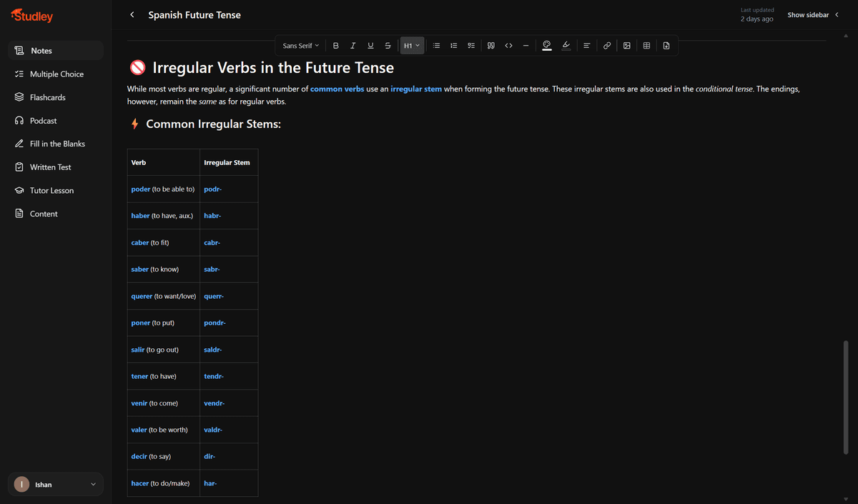Screen dimensions: 858x504
Task: Open text alignment options
Action: 586,46
